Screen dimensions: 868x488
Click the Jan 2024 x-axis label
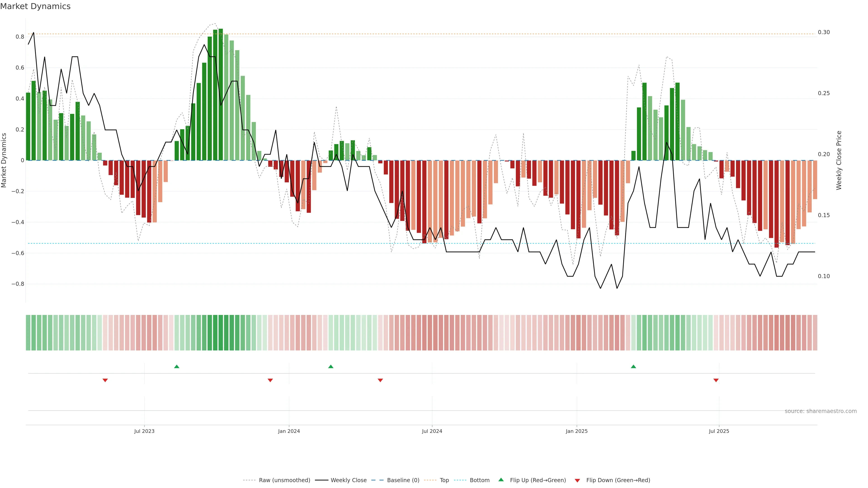click(x=289, y=431)
